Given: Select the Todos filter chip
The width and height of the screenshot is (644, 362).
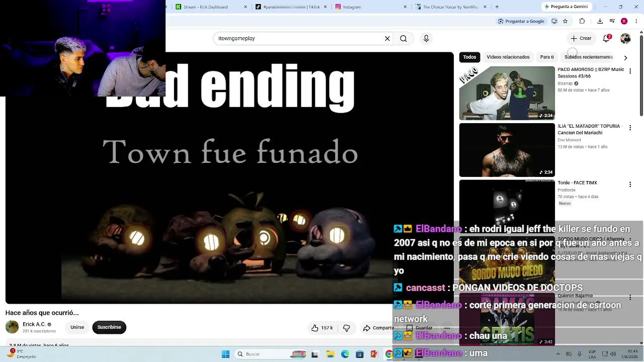Looking at the screenshot, I should [469, 57].
